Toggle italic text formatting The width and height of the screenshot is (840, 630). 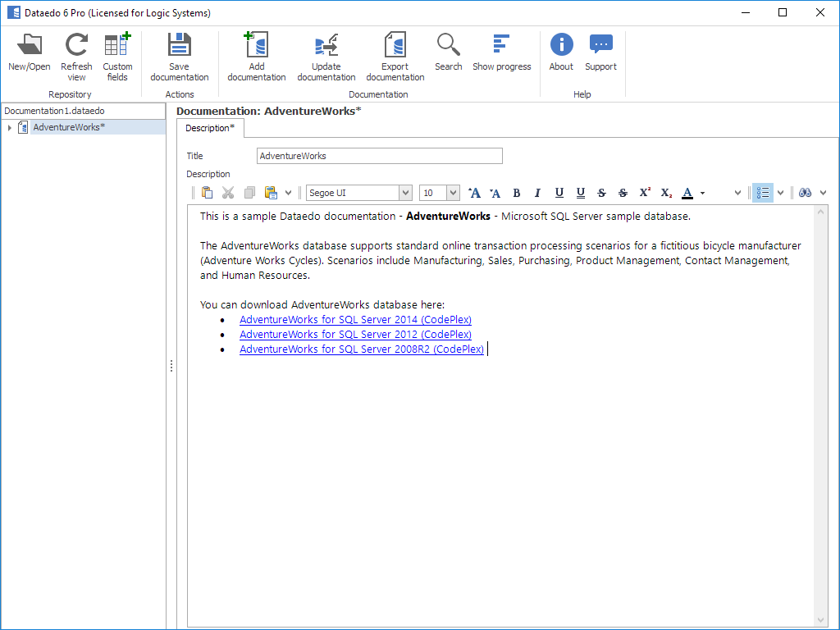pyautogui.click(x=538, y=193)
